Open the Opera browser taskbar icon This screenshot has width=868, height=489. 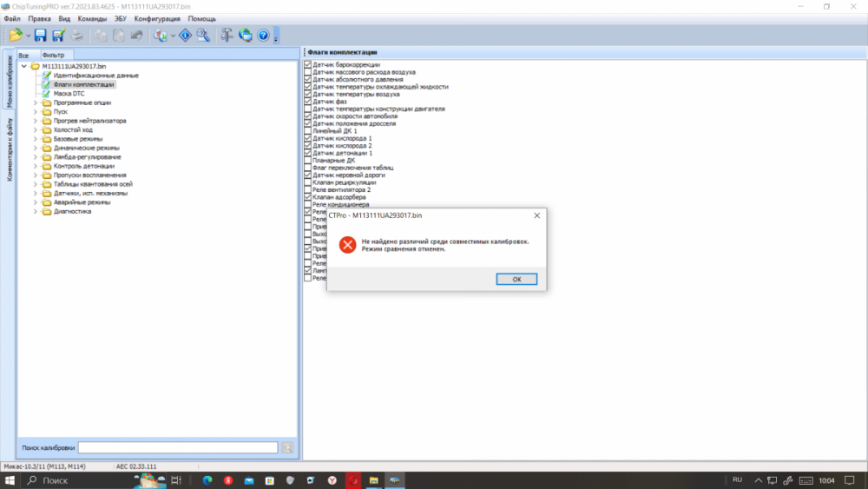point(352,480)
